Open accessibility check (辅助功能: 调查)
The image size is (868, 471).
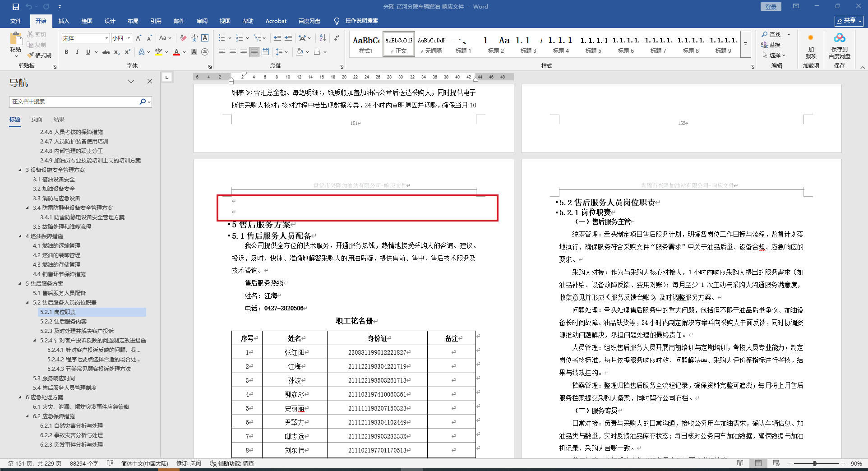[x=232, y=463]
